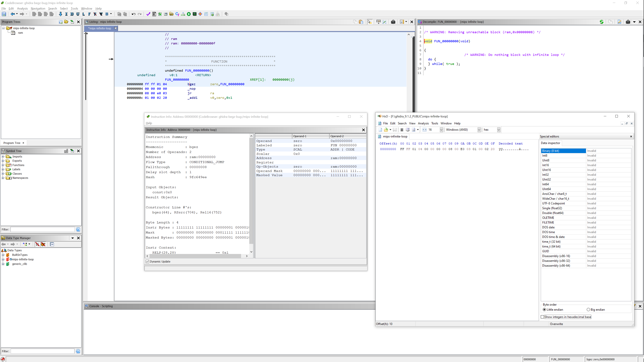Open the Data Type Manager toolbar icon

[x=171, y=14]
